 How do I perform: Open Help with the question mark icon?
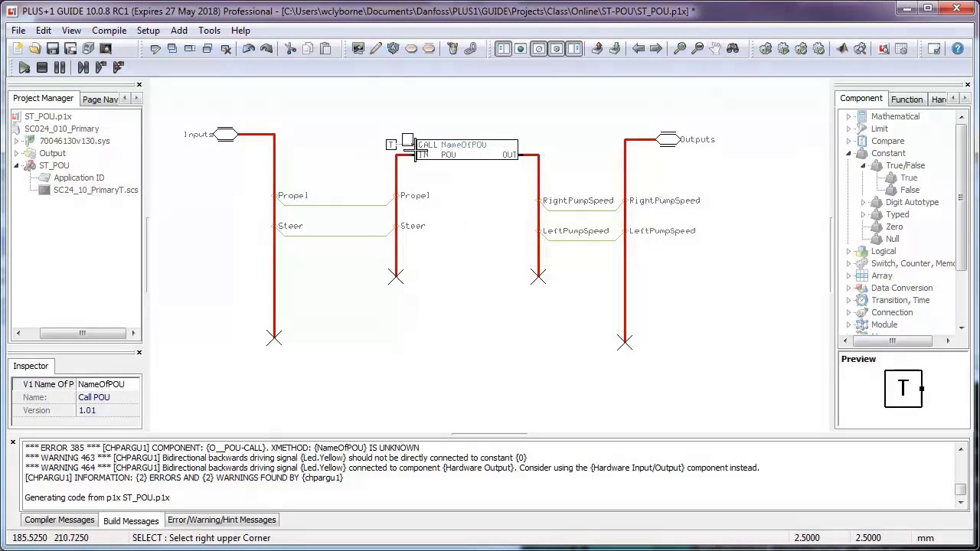coord(958,49)
